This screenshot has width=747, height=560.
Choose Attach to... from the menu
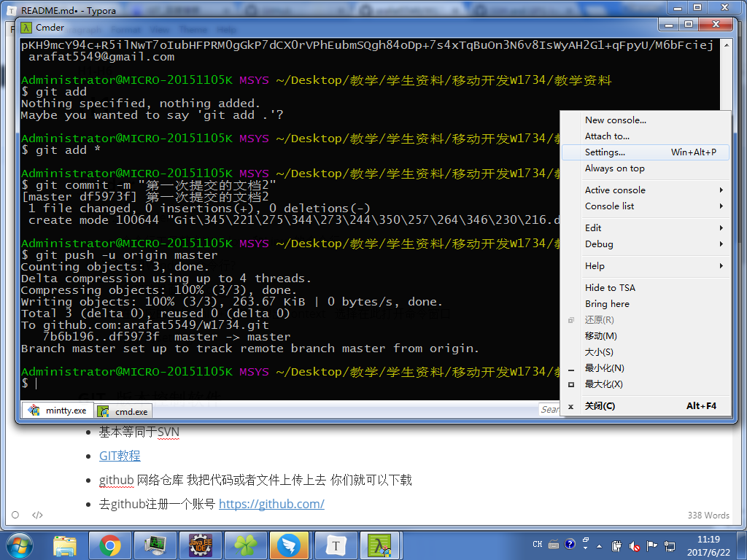646,136
